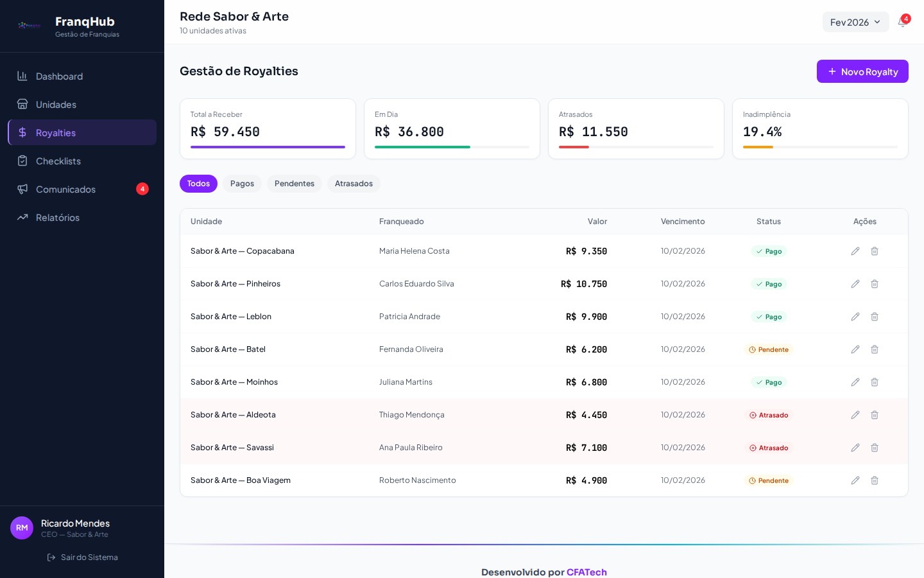Edit the Copacabana royalty with pencil icon
This screenshot has height=578, width=924.
tap(855, 251)
